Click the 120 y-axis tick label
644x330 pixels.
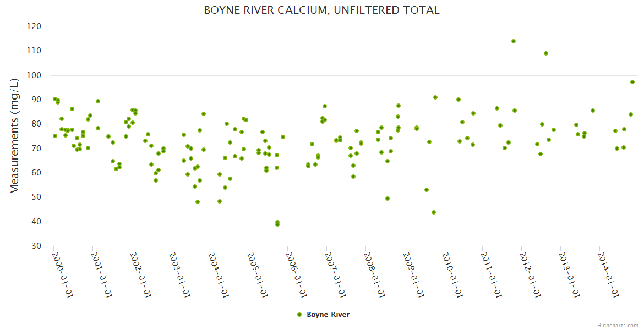pos(34,26)
